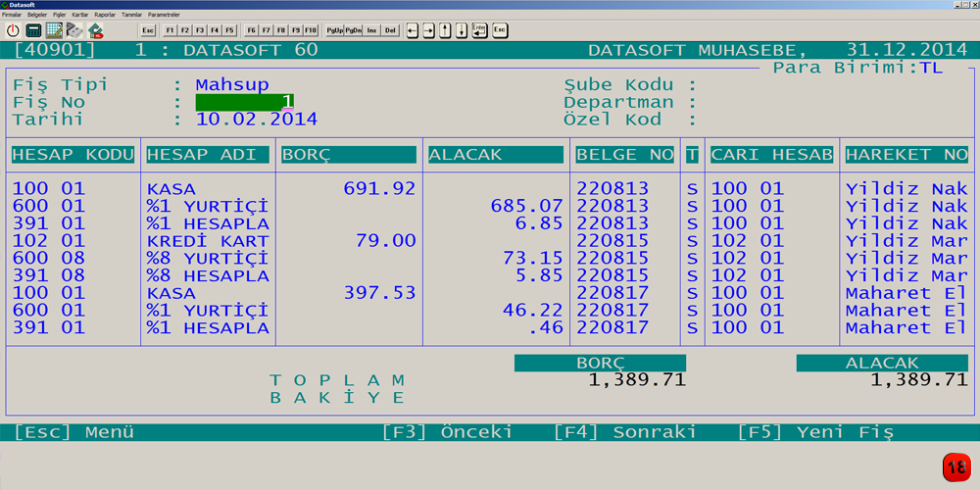
Task: Open the Kartlar menu
Action: (80, 14)
